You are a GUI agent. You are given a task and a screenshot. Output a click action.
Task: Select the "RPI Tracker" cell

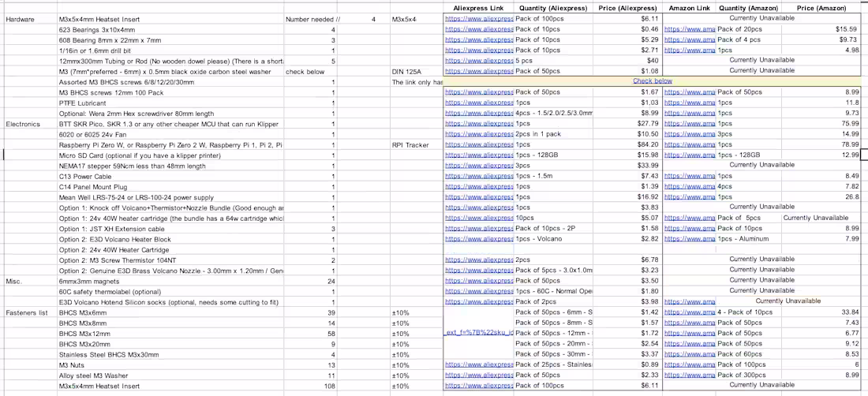coord(410,145)
